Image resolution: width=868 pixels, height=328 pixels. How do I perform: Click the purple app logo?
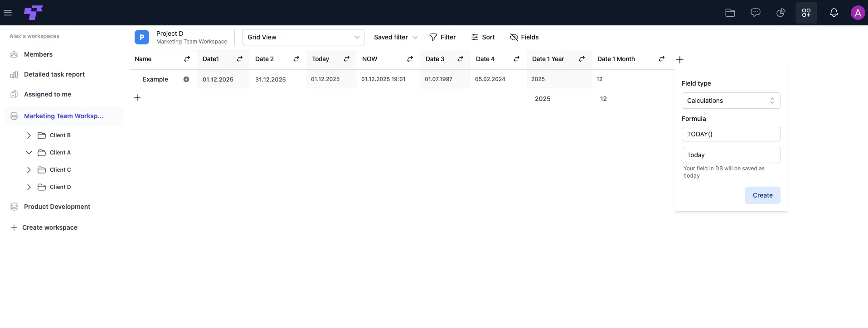pos(34,13)
